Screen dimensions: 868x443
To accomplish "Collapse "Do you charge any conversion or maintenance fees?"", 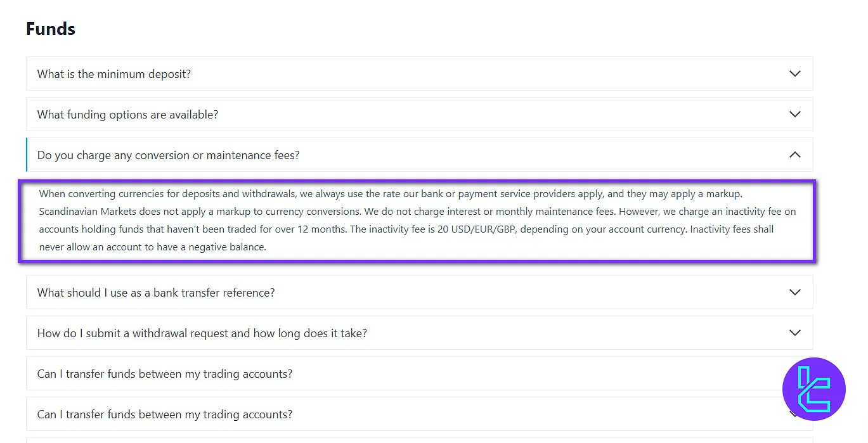I will point(168,155).
